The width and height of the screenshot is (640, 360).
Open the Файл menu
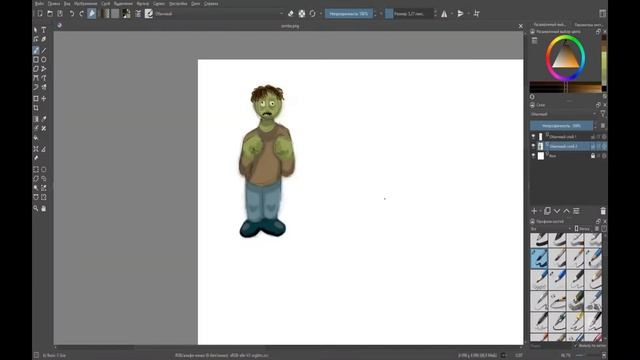pyautogui.click(x=39, y=3)
